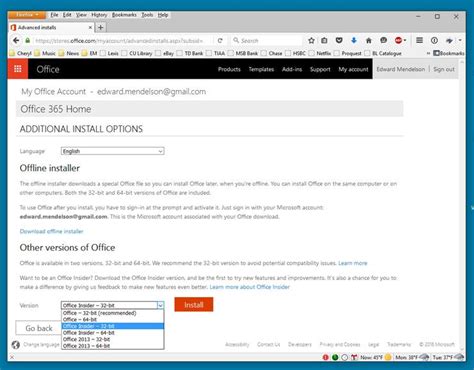Open the Language dropdown set to English
Screen dimensions: 474x370
(x=112, y=151)
